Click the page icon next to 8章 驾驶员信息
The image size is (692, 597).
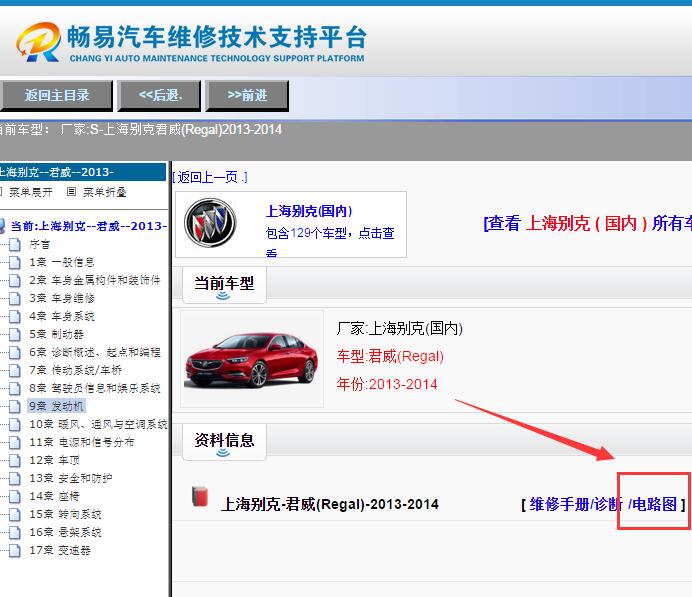[15, 388]
